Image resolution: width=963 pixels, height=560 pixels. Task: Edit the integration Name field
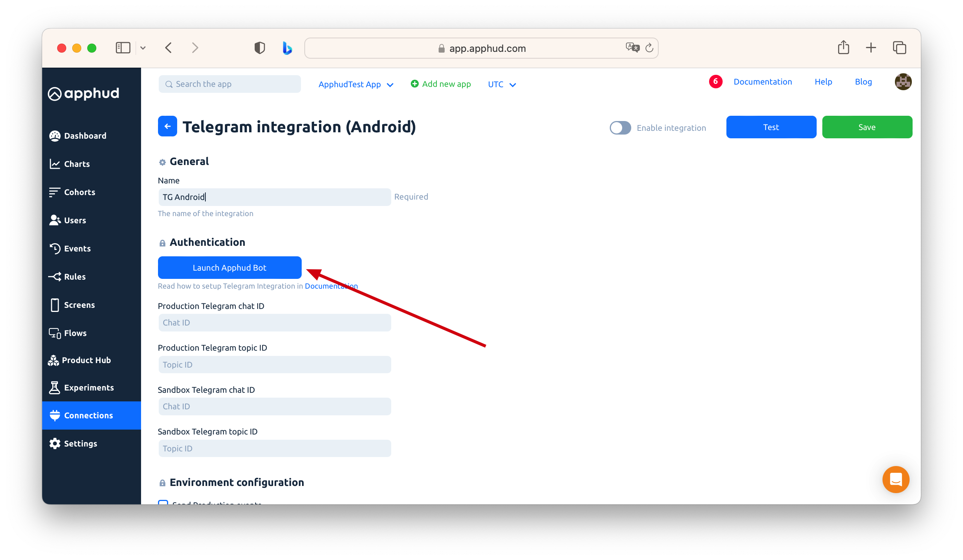(x=274, y=197)
